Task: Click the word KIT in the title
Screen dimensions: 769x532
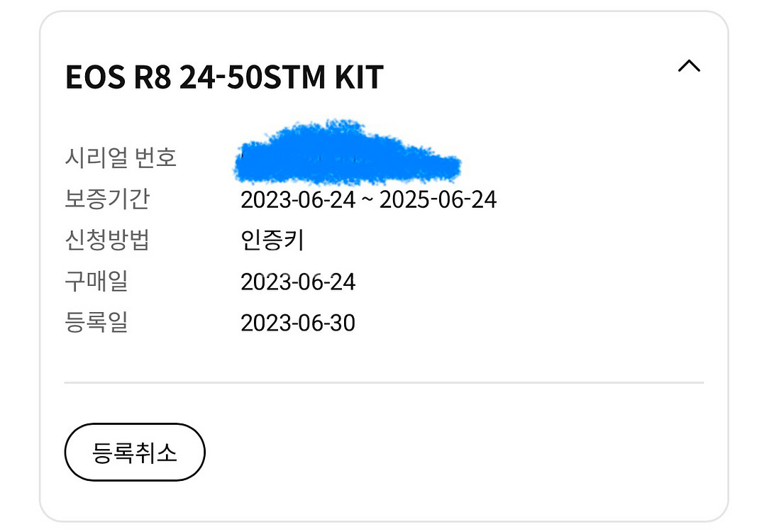Action: [x=358, y=77]
